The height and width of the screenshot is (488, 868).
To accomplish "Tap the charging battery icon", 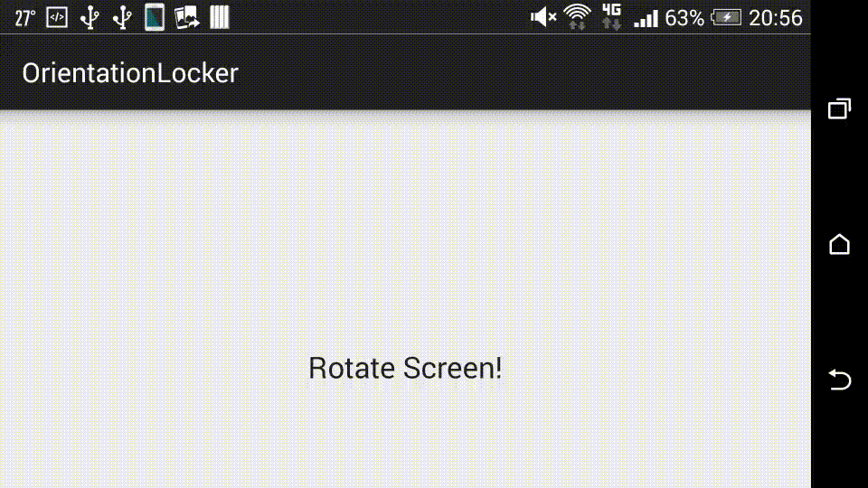I will (726, 18).
